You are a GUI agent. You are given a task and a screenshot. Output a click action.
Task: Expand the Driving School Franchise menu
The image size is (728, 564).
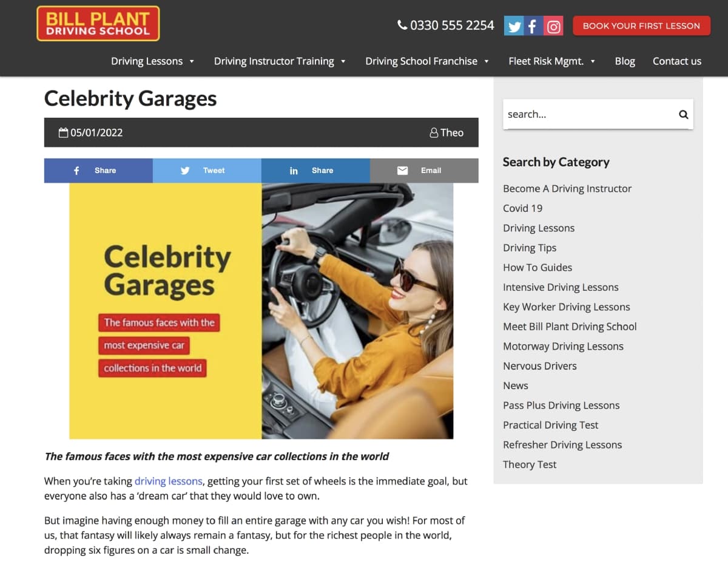tap(427, 61)
